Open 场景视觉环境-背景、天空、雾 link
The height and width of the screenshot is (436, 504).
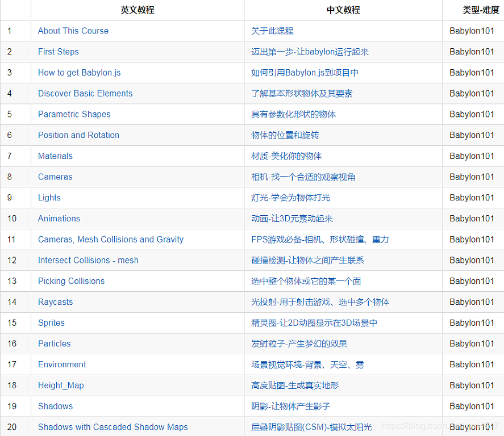[x=307, y=364]
